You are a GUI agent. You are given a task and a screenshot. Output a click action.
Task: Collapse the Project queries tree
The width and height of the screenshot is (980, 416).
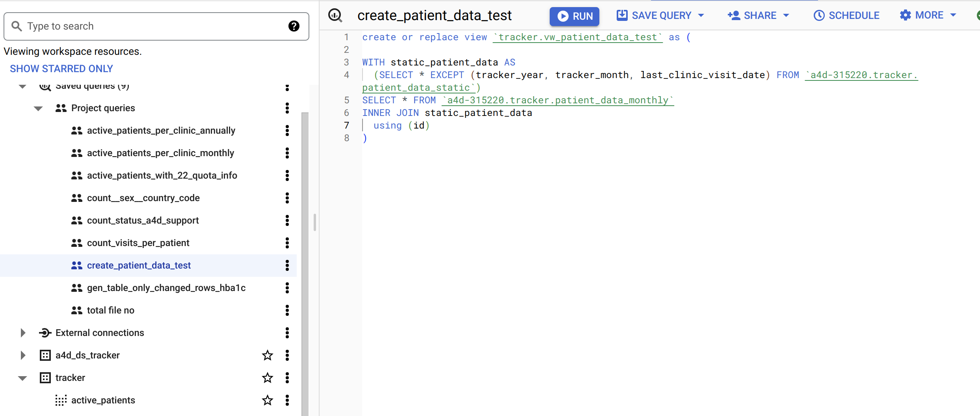[38, 108]
